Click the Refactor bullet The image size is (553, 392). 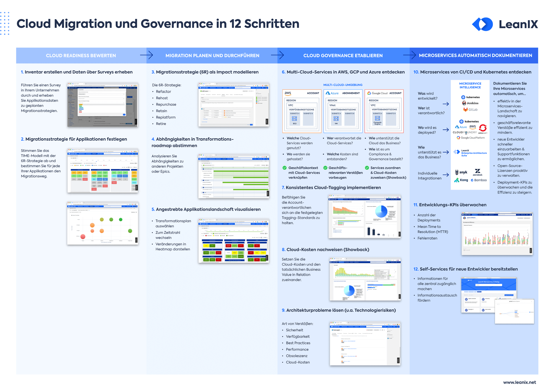pyautogui.click(x=163, y=91)
